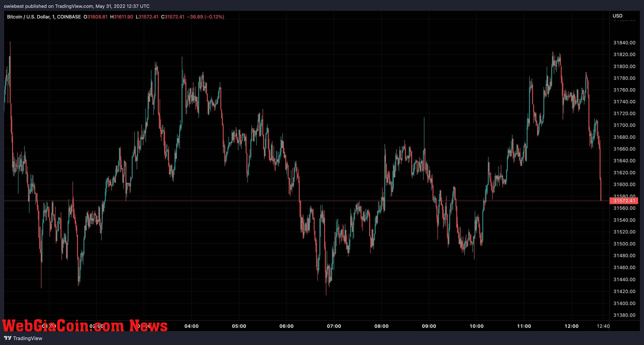Click the 31660.00 price axis label

pos(624,149)
